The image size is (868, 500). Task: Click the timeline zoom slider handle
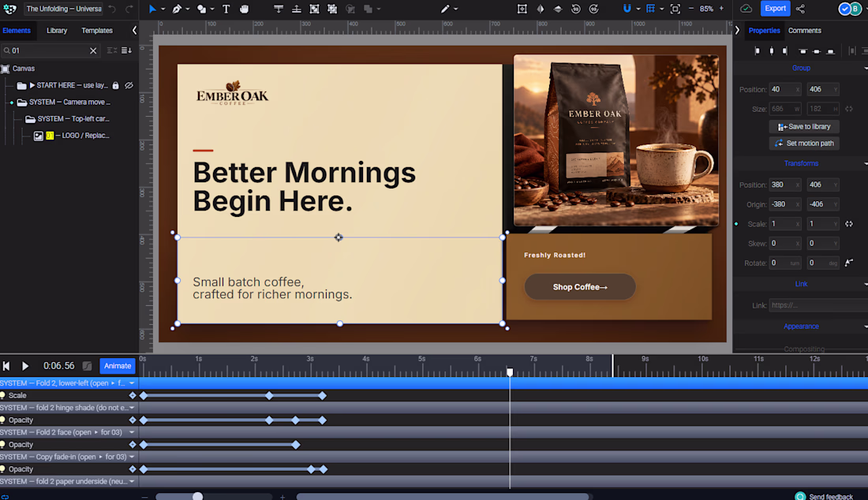[197, 496]
